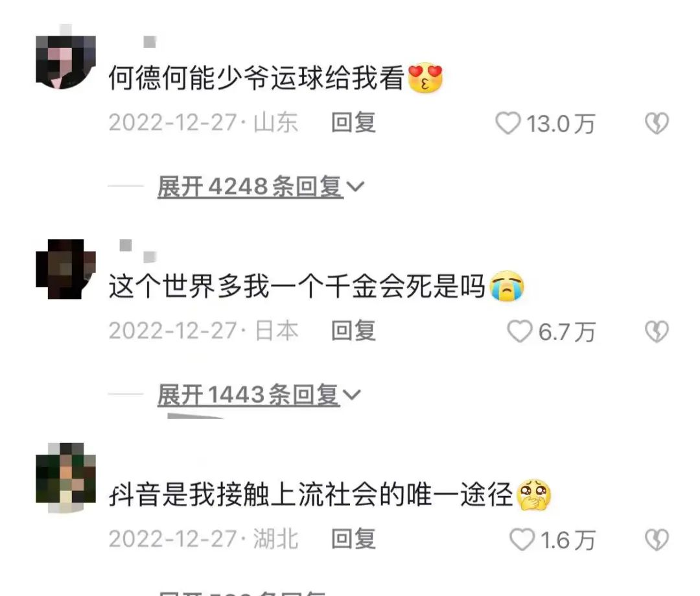
Task: Dislike the Shandong comment with broken heart
Action: (657, 123)
